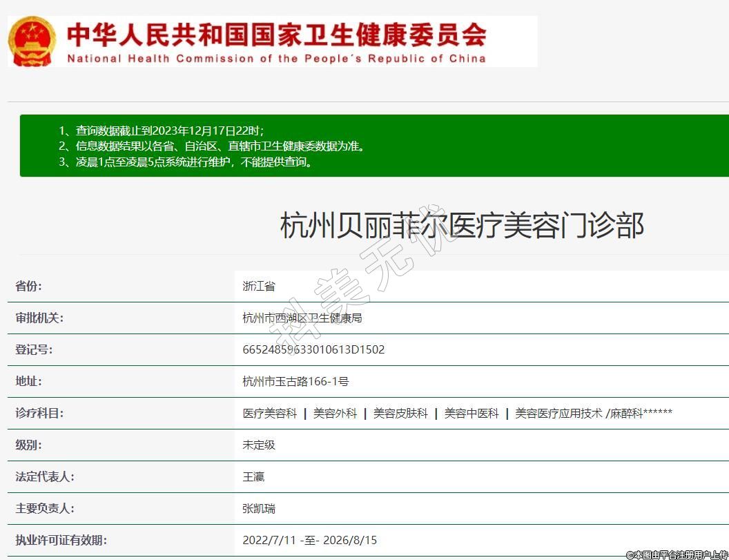Click the first notice about query data cutoff

click(x=161, y=130)
